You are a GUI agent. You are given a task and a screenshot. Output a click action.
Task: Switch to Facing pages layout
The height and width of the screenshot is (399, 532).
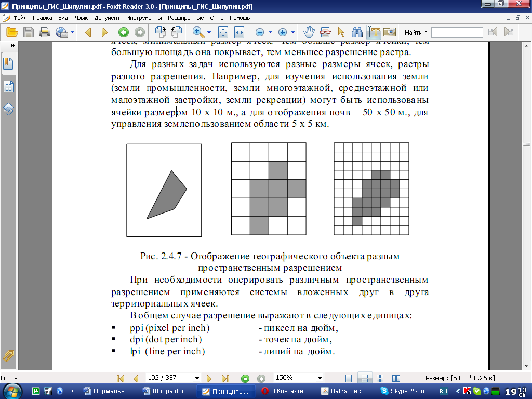coord(396,378)
